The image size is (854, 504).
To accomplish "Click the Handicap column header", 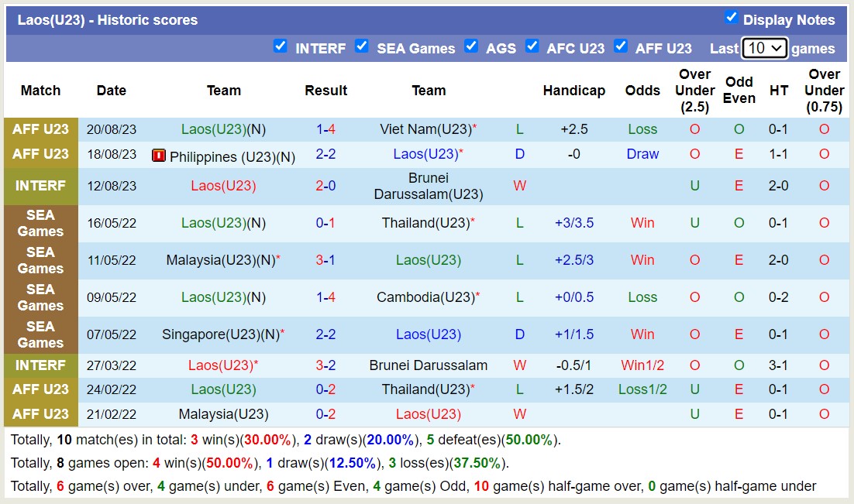I will (573, 91).
